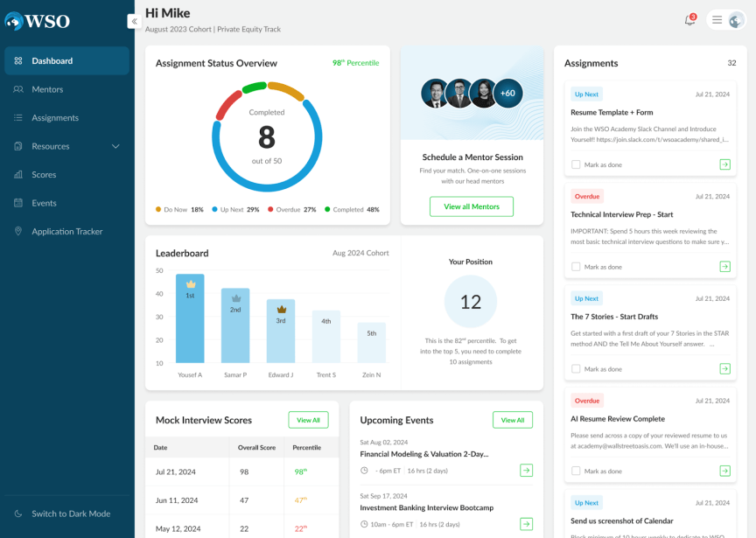Open the notifications bell with badge
Screen dimensions: 756x538
[x=689, y=19]
